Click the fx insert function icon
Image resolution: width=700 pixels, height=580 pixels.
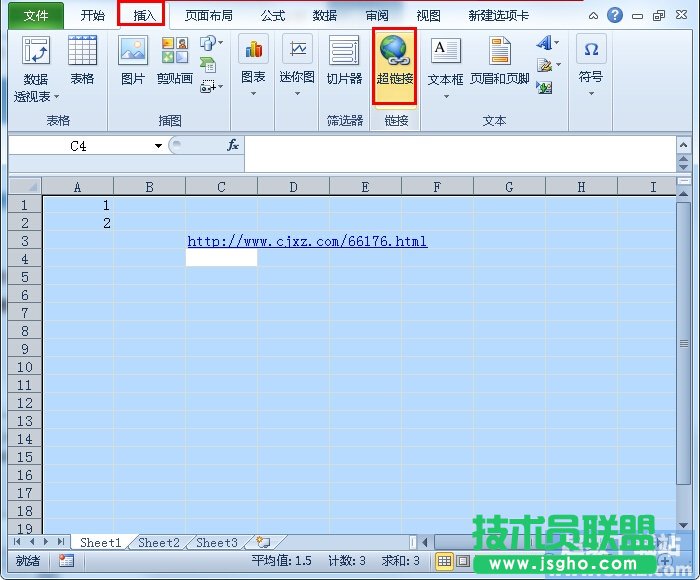(233, 145)
